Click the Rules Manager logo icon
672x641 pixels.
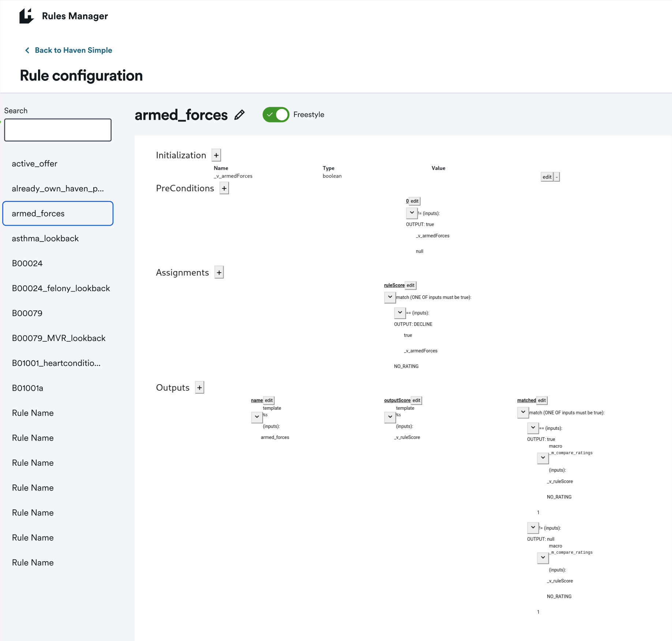26,16
